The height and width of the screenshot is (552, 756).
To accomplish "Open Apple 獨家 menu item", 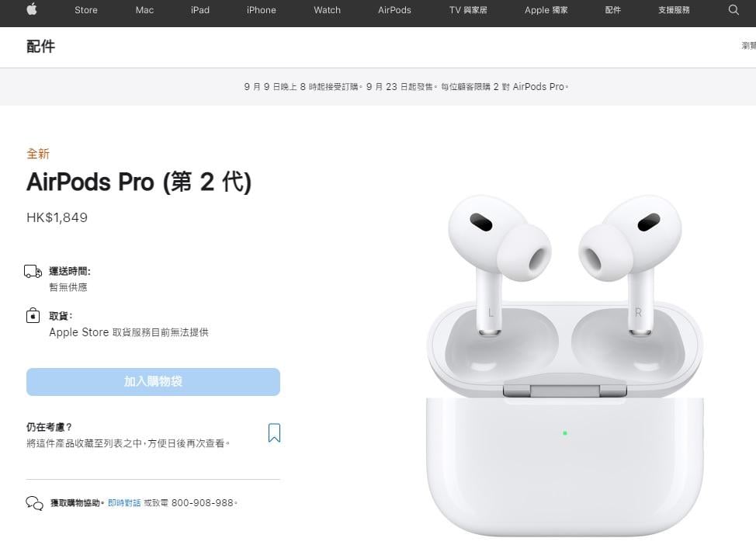I will point(546,10).
